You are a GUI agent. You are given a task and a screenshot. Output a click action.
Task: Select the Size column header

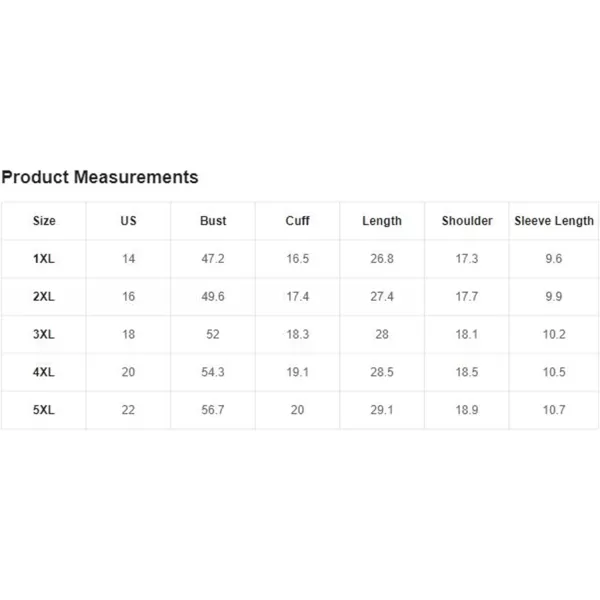click(44, 221)
